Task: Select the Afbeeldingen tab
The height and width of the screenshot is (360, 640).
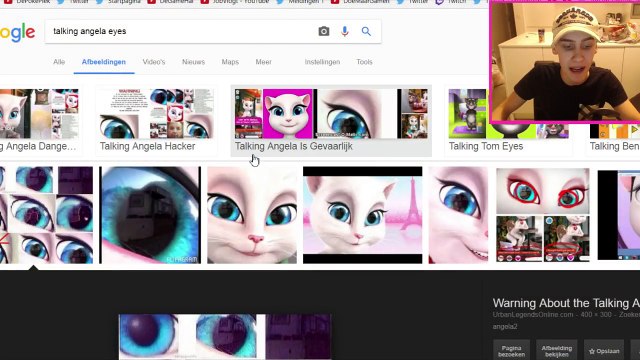Action: [104, 62]
